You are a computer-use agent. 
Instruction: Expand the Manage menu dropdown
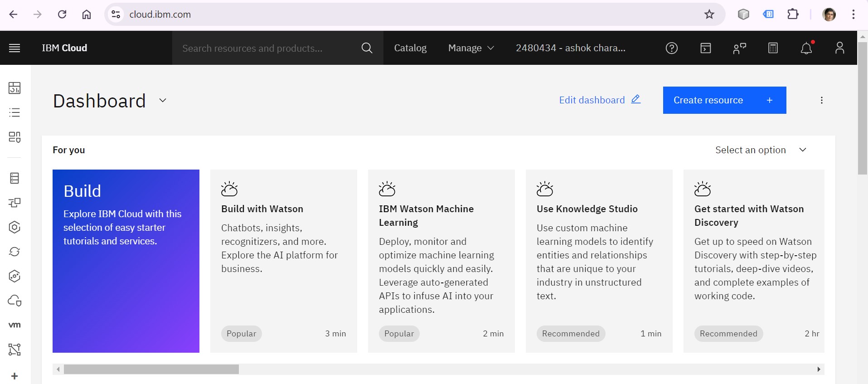471,48
